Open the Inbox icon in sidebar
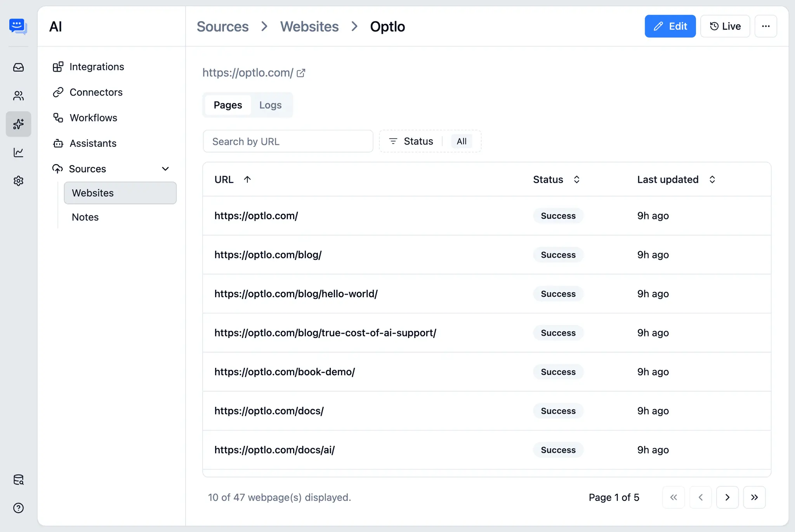795x532 pixels. (x=18, y=68)
